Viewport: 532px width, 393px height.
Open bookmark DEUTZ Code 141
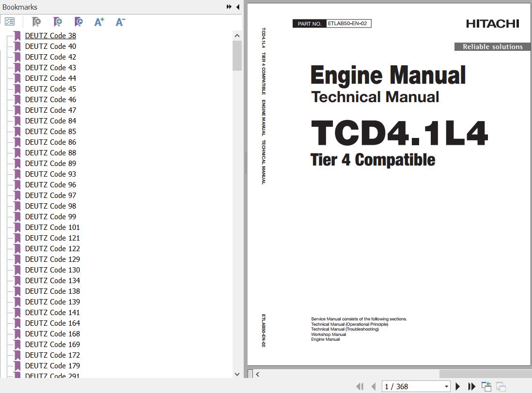[x=52, y=312]
